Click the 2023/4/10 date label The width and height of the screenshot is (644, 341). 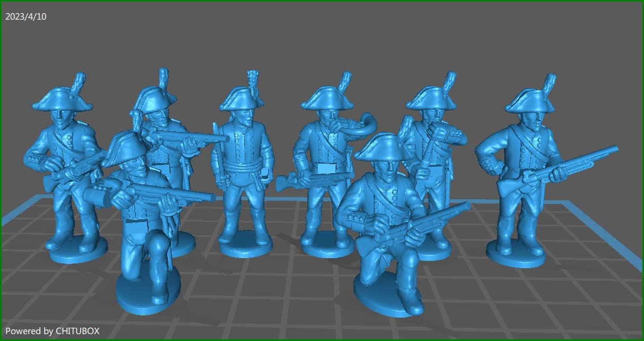tap(28, 16)
